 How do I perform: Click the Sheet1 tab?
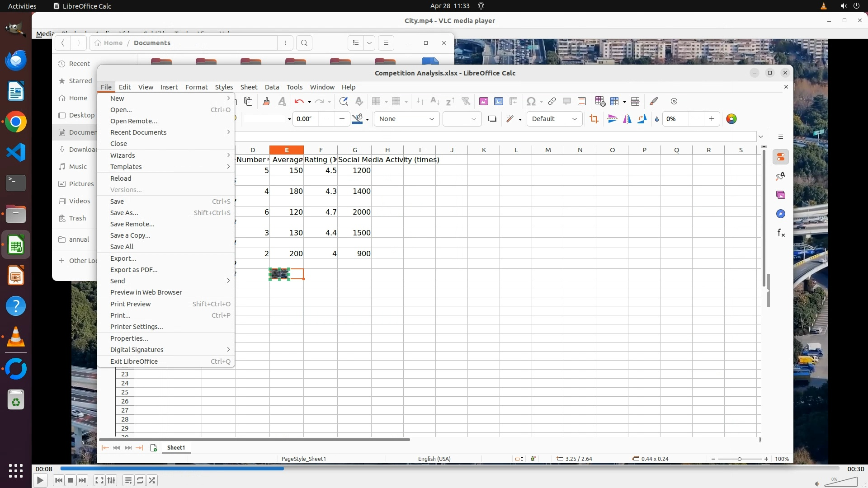pyautogui.click(x=176, y=447)
